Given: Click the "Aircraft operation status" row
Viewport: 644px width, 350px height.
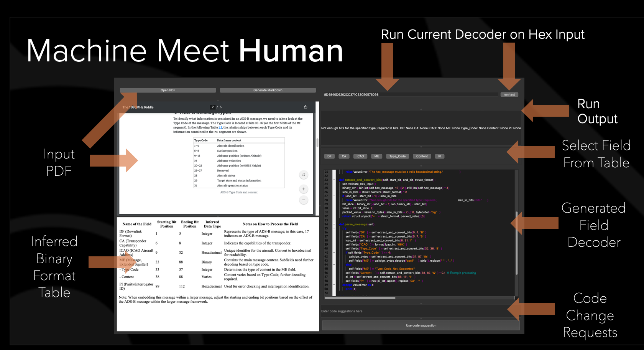Looking at the screenshot, I should pos(239,186).
